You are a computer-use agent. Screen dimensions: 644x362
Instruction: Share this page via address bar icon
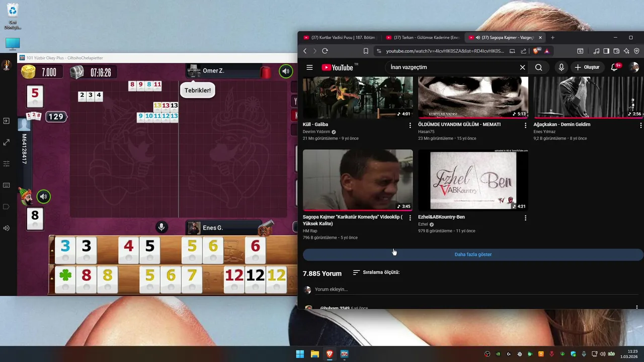(523, 51)
